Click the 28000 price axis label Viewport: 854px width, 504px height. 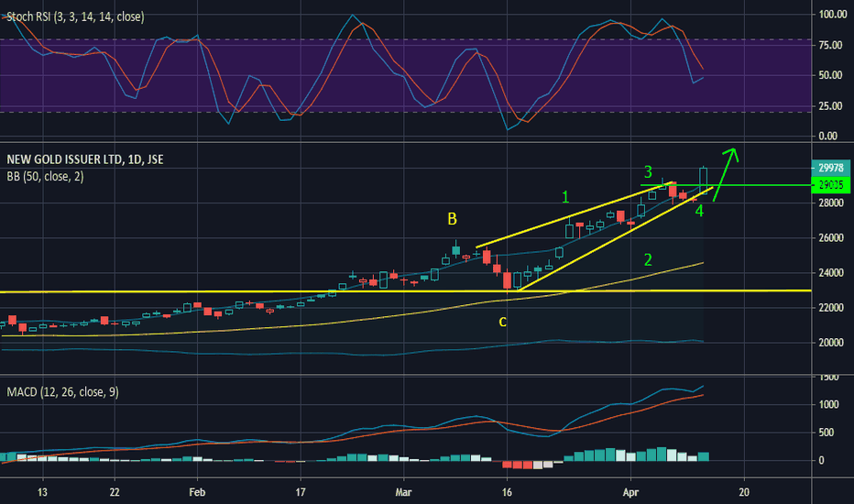tap(831, 203)
